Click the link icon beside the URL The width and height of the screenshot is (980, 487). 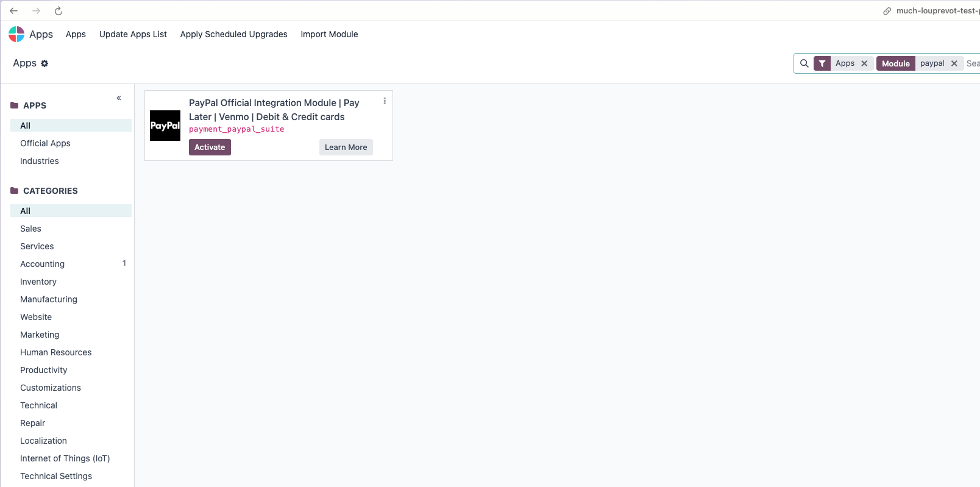coord(887,11)
